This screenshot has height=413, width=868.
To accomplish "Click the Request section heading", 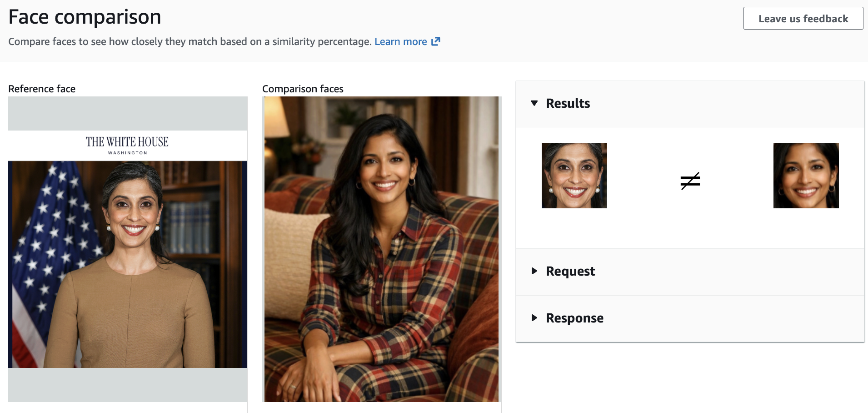I will [570, 272].
